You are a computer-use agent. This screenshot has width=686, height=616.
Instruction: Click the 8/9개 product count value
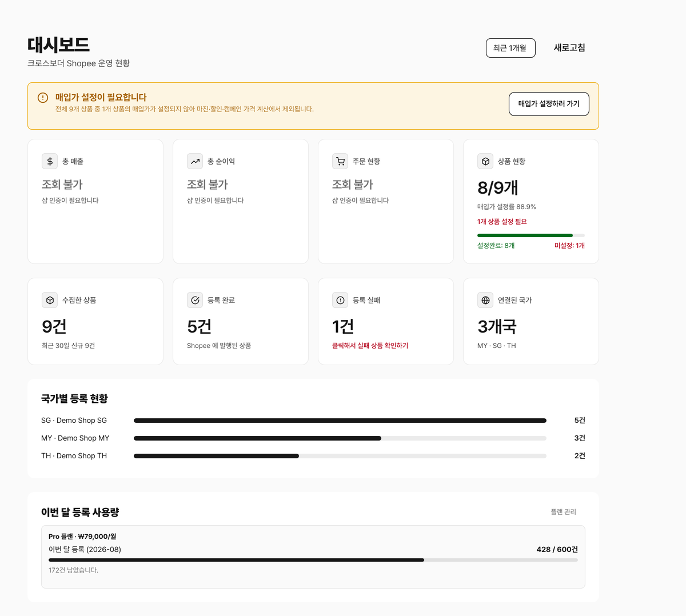tap(498, 187)
